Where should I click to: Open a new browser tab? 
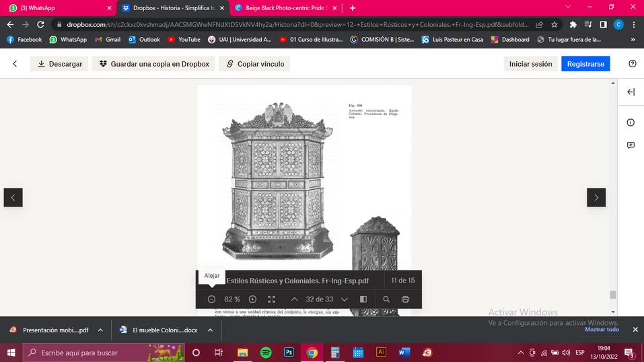pyautogui.click(x=353, y=8)
